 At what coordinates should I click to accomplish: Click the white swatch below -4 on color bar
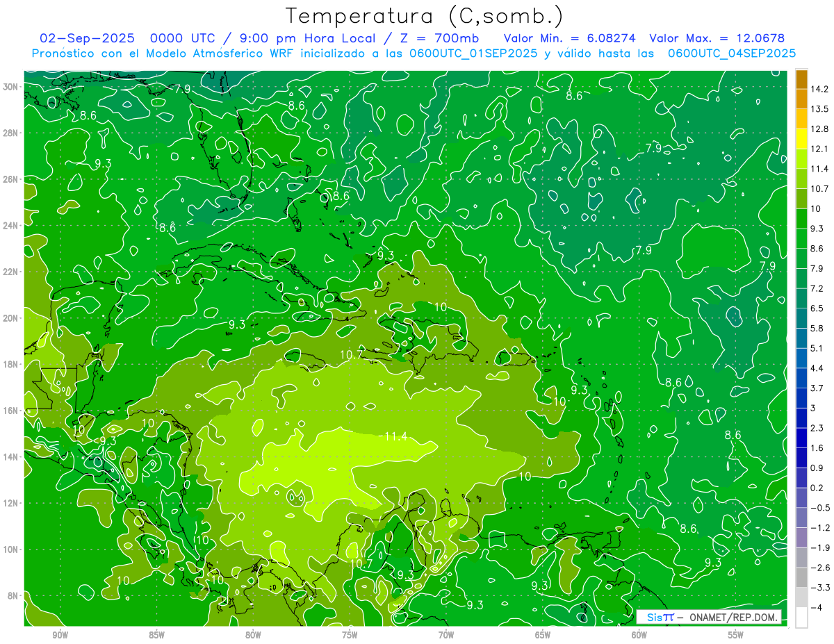[801, 617]
